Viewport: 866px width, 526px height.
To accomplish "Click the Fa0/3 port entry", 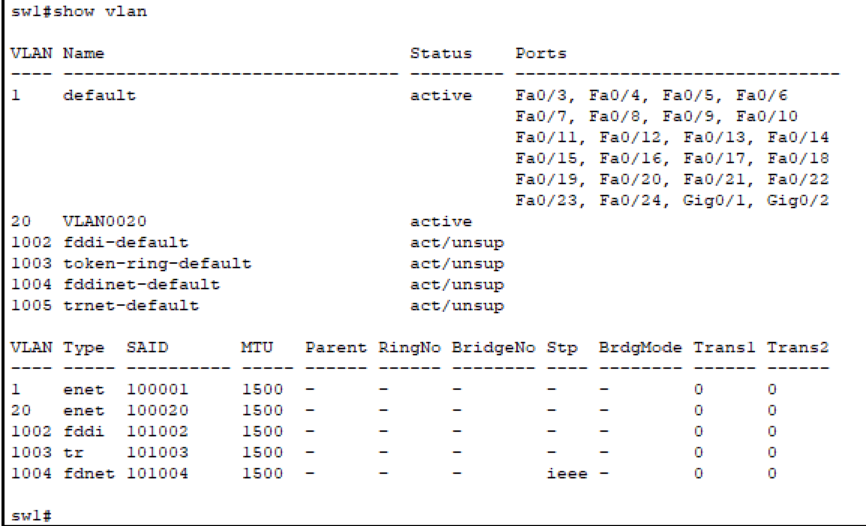I will [541, 96].
